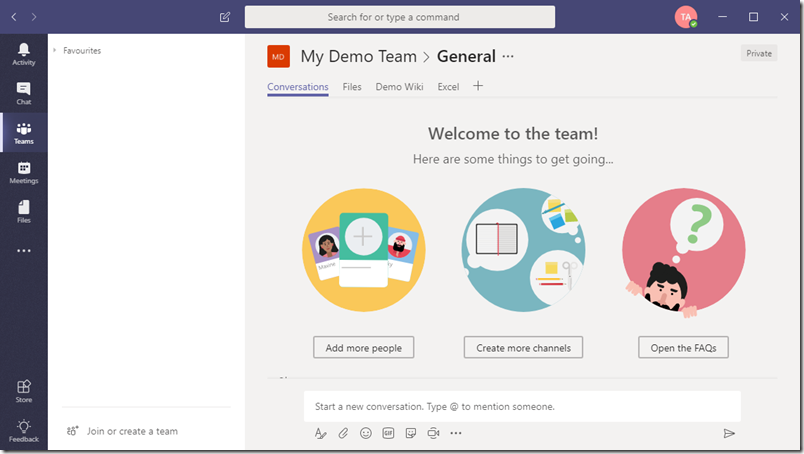
Task: Attach a file with the paperclip
Action: pos(343,433)
